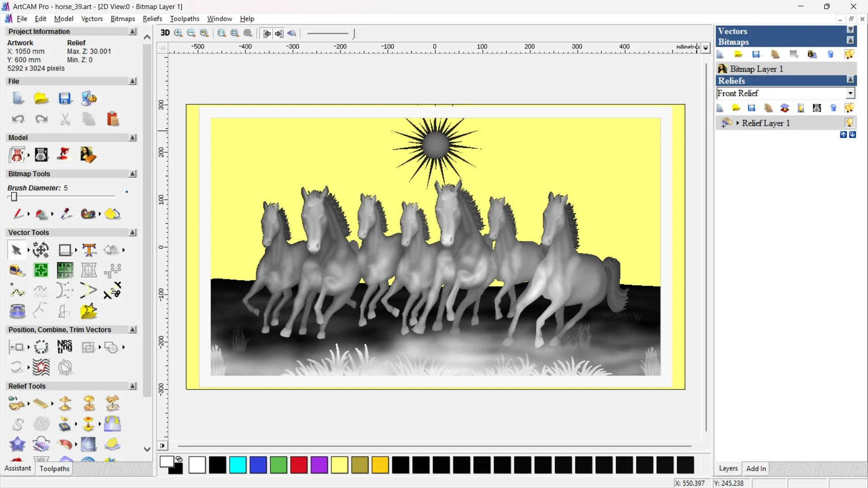Viewport: 868px width, 488px height.
Task: Activate the Vector selection arrow tool
Action: 16,249
